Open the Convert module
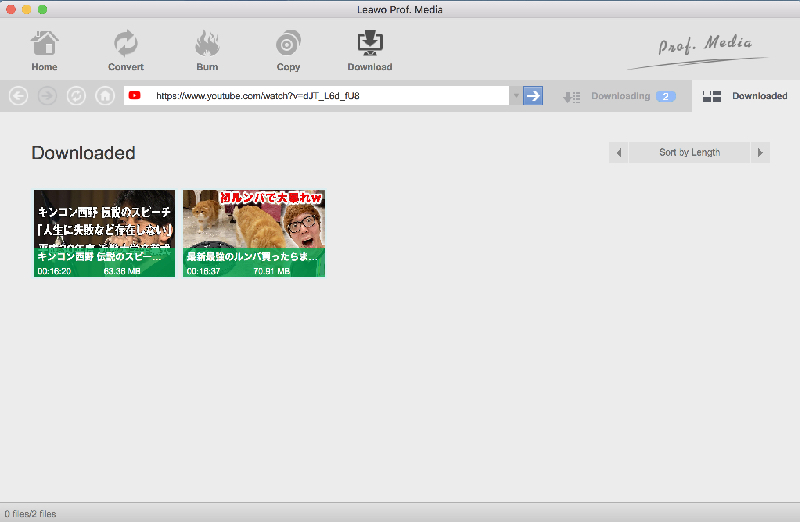 coord(126,51)
